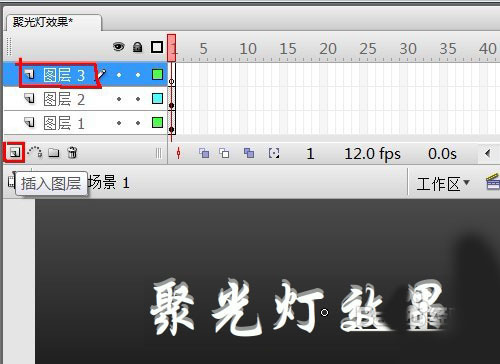This screenshot has width=500, height=364.
Task: Click frame 30 on timeline ruler
Action: click(x=408, y=49)
